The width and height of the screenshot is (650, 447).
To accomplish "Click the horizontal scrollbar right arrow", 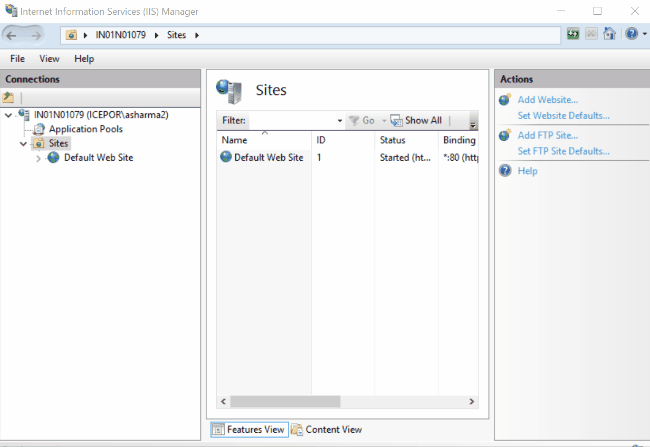I will 471,401.
